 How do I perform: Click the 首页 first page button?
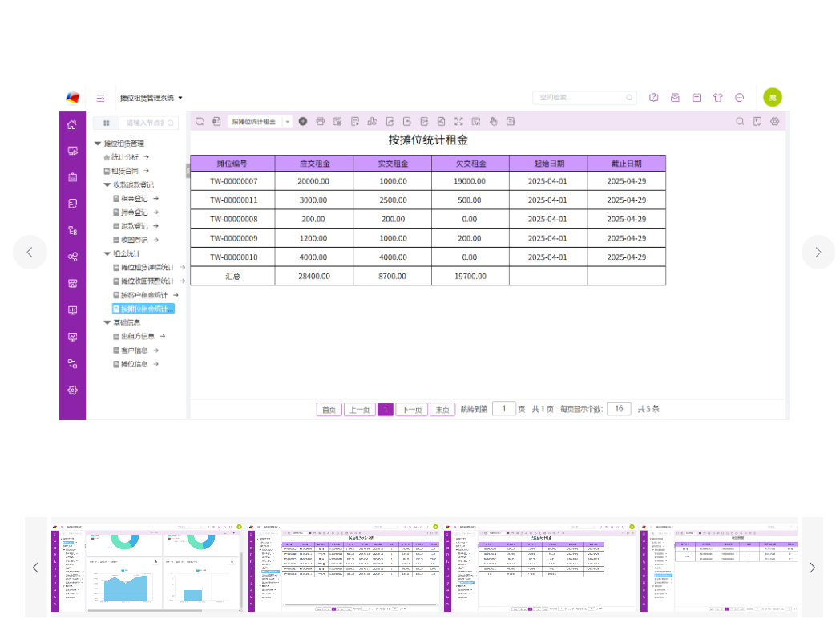(x=329, y=410)
